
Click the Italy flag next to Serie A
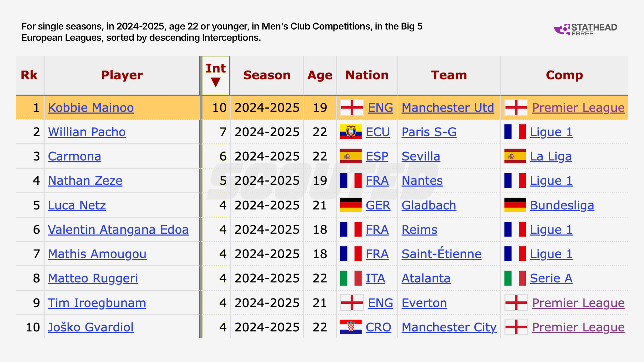click(x=515, y=278)
